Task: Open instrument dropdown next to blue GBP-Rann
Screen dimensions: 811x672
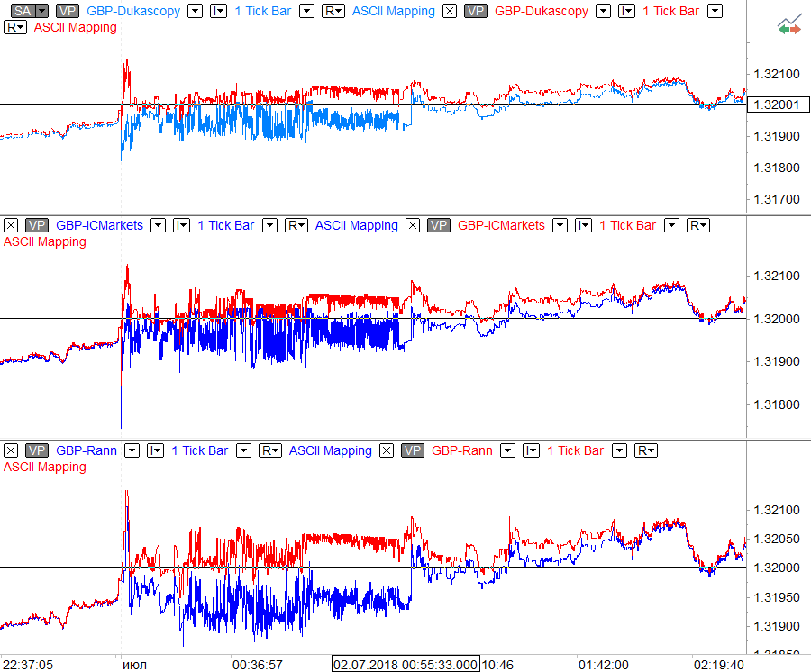Action: [x=132, y=450]
